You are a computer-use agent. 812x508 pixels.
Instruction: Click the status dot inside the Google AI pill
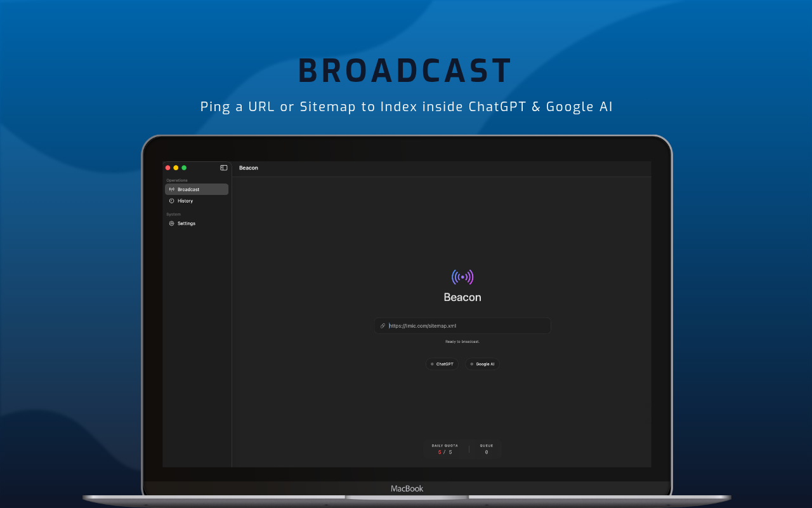472,364
